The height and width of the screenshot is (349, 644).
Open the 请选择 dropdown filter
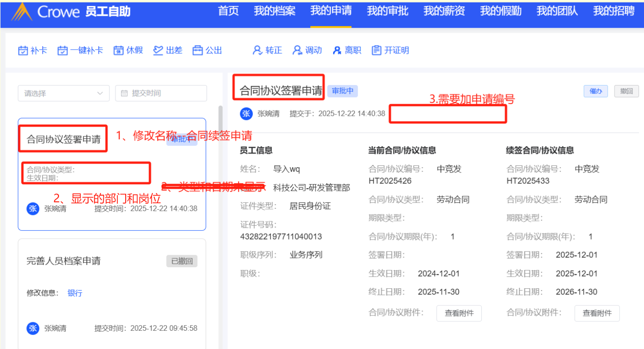point(64,93)
